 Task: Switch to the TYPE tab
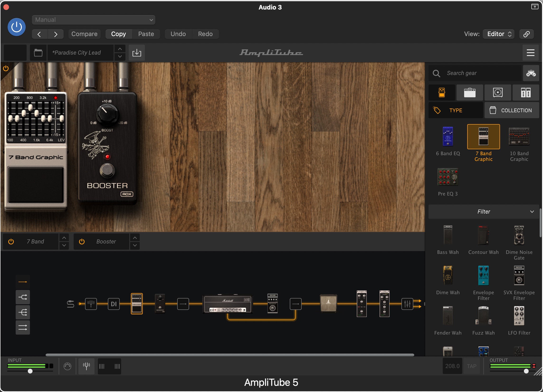point(456,111)
